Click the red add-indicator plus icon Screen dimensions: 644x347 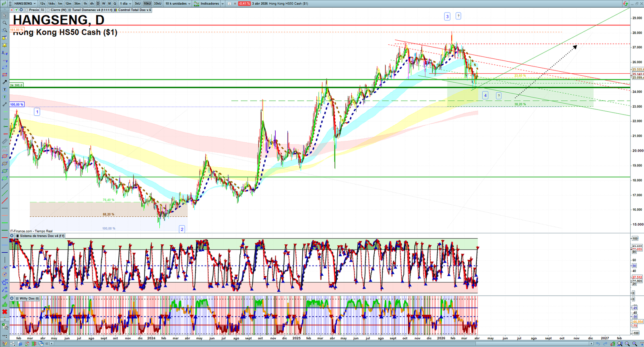coord(12,10)
